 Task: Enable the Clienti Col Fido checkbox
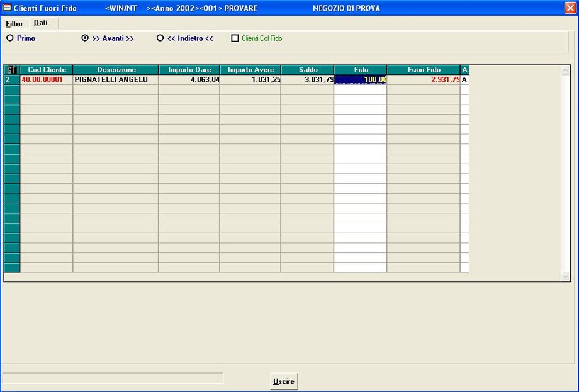click(235, 38)
